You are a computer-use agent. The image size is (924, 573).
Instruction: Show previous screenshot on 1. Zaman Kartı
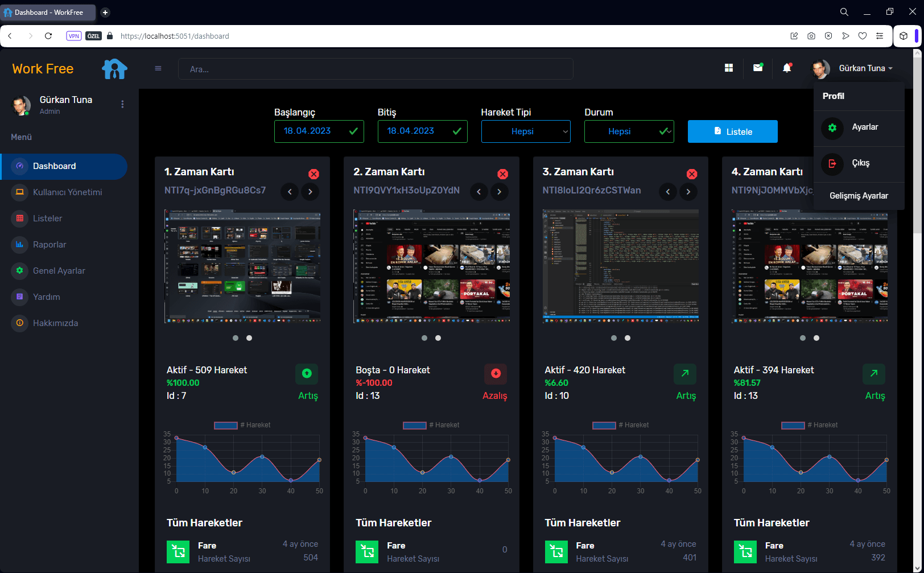[x=290, y=192]
